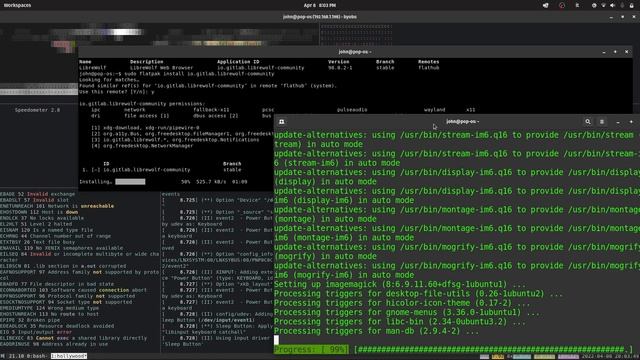The height and width of the screenshot is (360, 640).
Task: Click 'Processing triggers for libc-bin' line
Action: point(400,322)
